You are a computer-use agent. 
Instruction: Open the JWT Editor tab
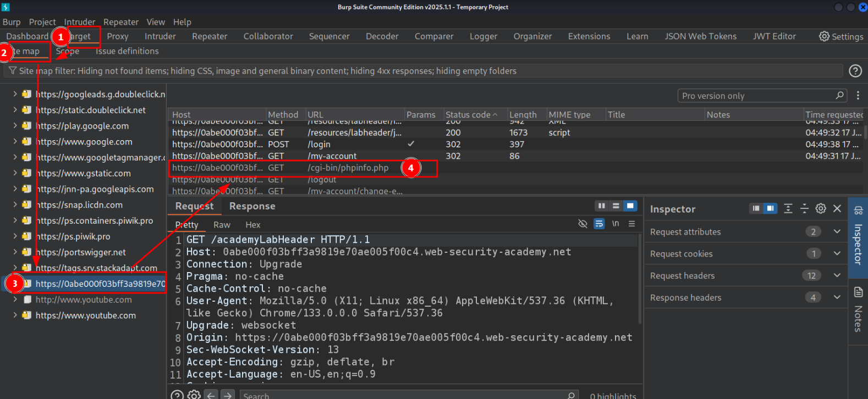point(774,36)
